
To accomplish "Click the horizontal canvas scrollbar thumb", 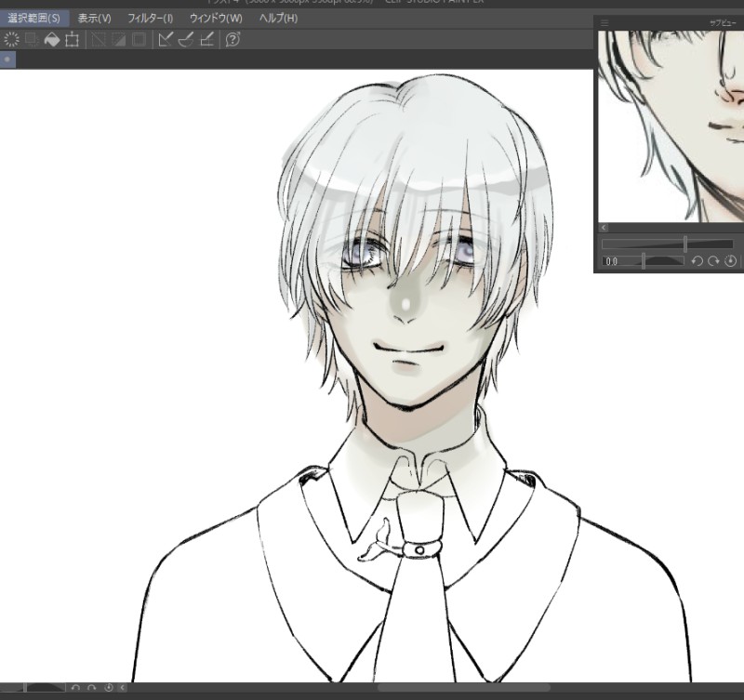I will 463,688.
